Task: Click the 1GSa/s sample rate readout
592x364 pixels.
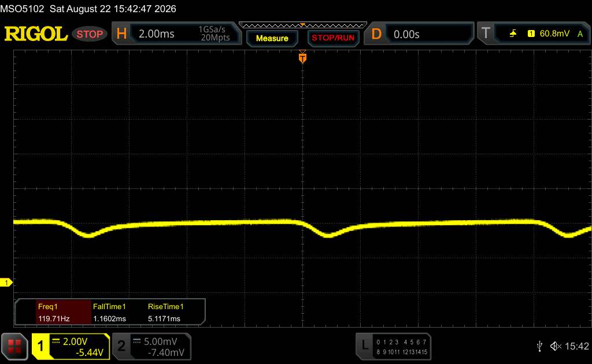Action: pyautogui.click(x=212, y=29)
